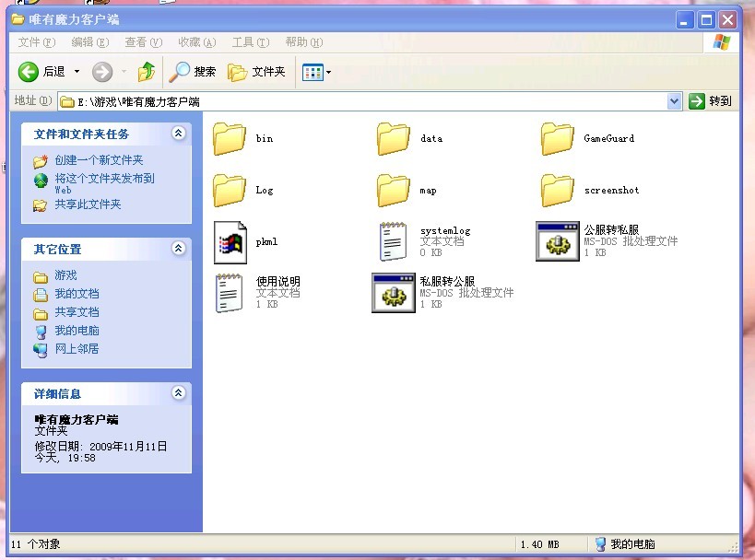This screenshot has width=755, height=560.
Task: Go to 游戏 folder link
Action: point(65,275)
